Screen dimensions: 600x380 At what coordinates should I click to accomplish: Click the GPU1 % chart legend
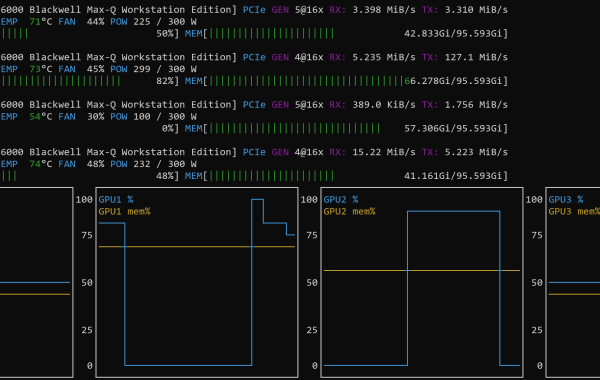pos(116,199)
